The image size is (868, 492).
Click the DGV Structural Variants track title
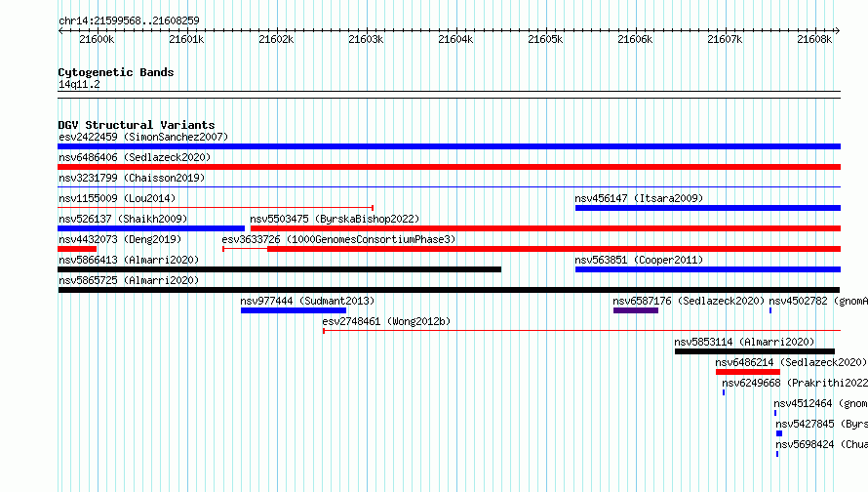[x=137, y=125]
